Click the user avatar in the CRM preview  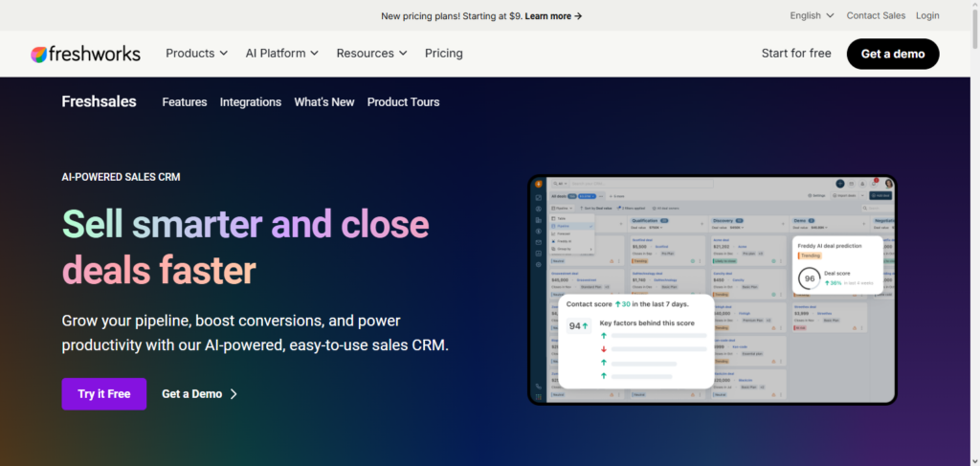[889, 184]
